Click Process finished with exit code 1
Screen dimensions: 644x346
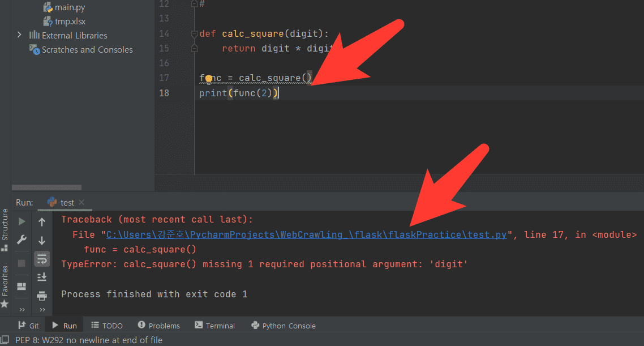[154, 294]
